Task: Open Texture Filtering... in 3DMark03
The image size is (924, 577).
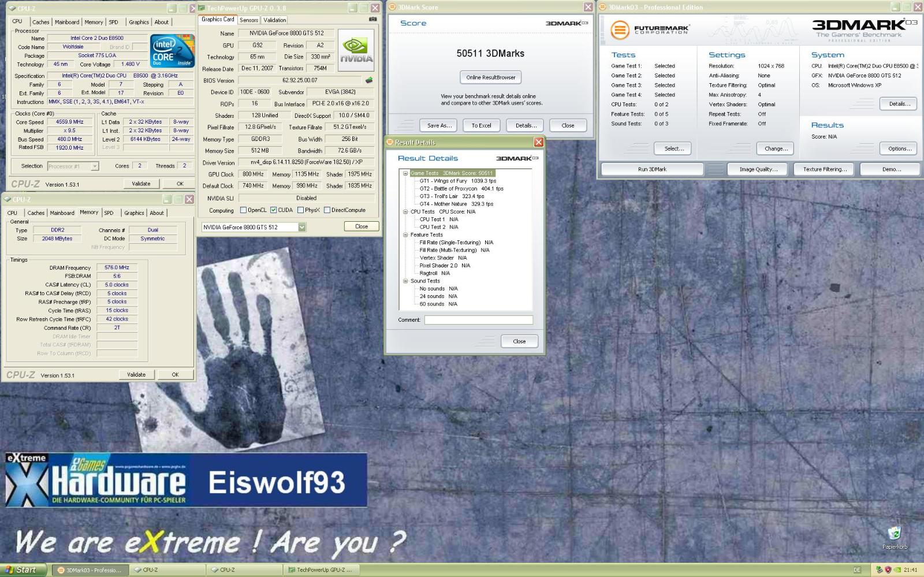Action: (825, 169)
